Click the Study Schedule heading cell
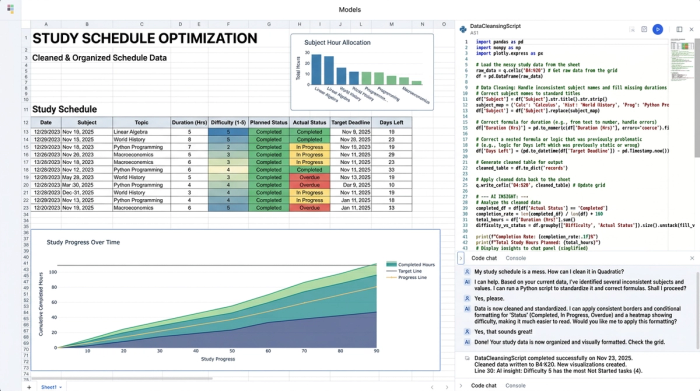Viewport: 700px width, 391px height. point(64,109)
